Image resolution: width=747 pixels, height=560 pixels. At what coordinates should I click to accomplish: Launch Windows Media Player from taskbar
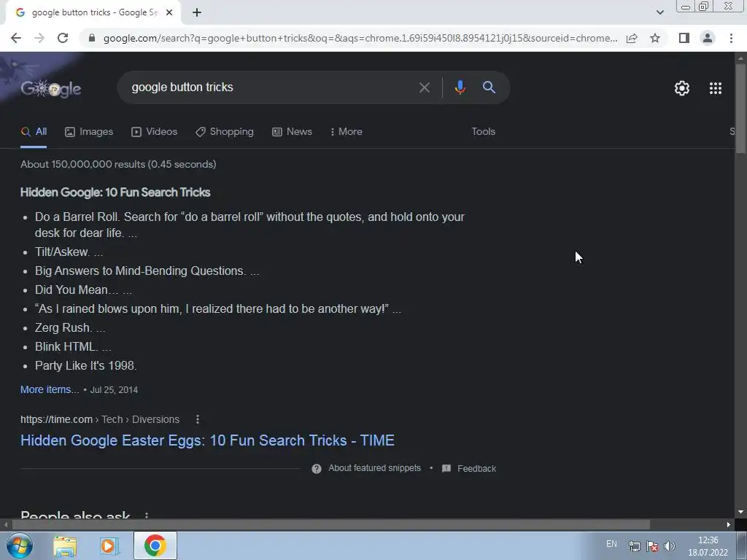coord(109,545)
